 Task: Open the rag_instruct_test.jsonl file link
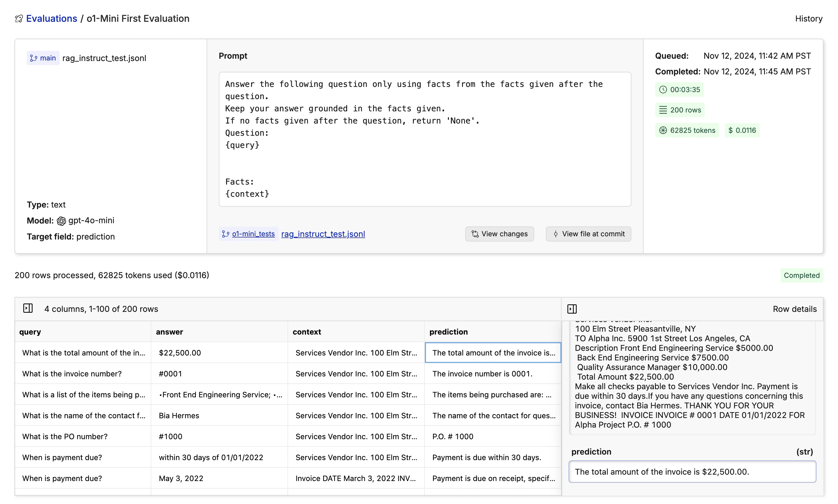(323, 234)
